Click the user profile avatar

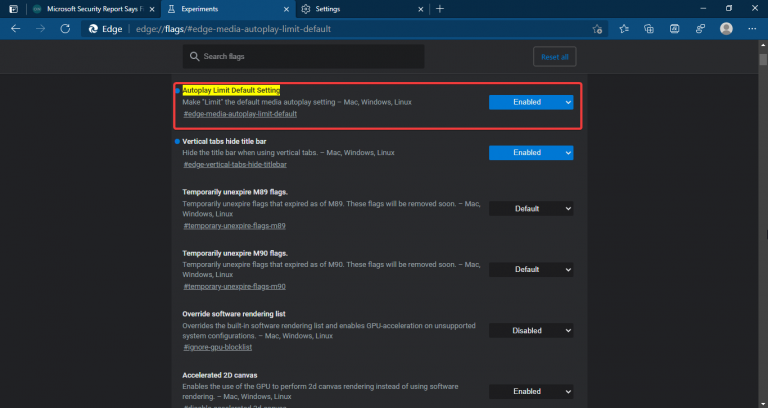point(727,28)
